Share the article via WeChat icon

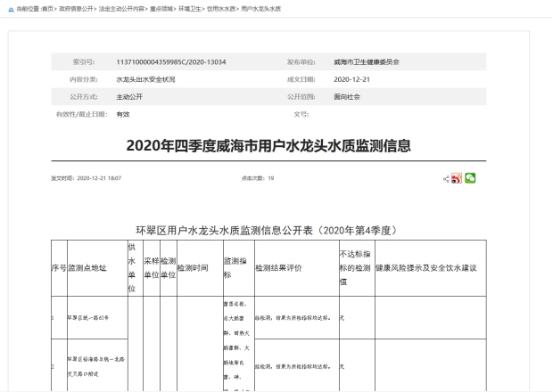[x=470, y=178]
